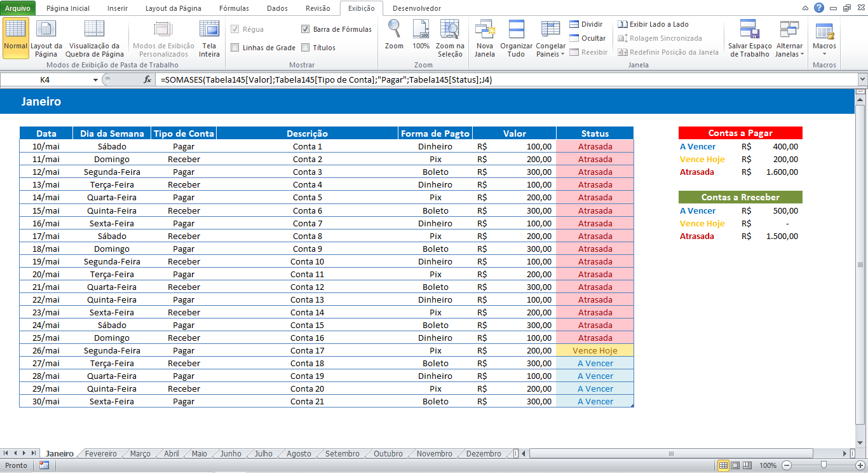This screenshot has height=473, width=868.
Task: Click the 'Dia da Semana' column header
Action: pos(112,134)
